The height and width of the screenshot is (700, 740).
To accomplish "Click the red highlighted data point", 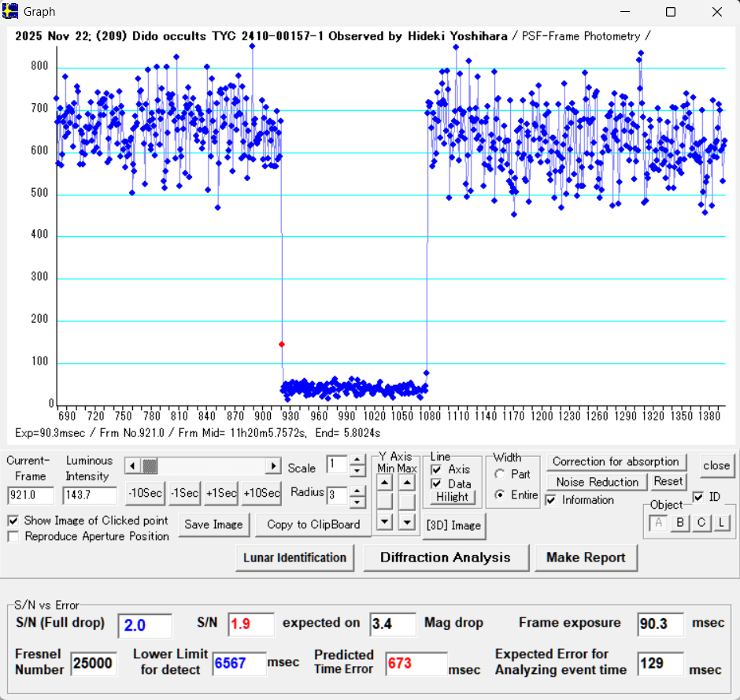I will [282, 344].
